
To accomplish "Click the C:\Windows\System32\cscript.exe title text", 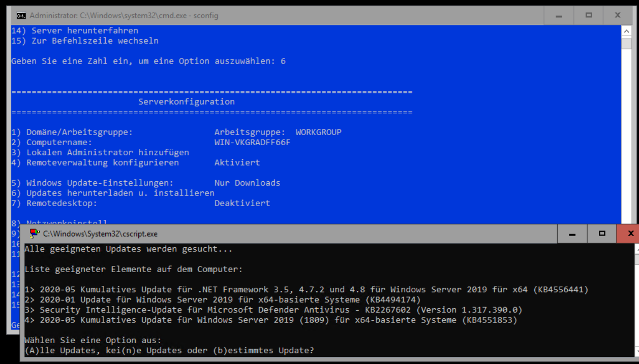I will (101, 234).
